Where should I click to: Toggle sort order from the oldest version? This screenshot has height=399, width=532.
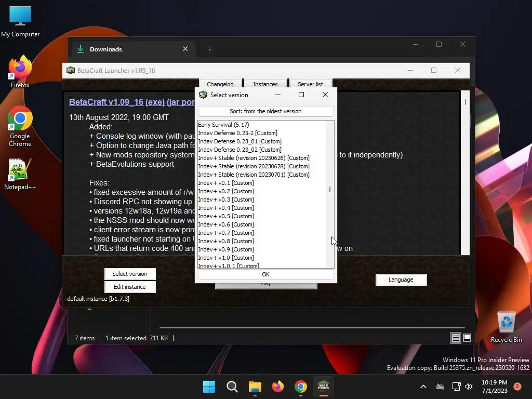click(x=265, y=111)
